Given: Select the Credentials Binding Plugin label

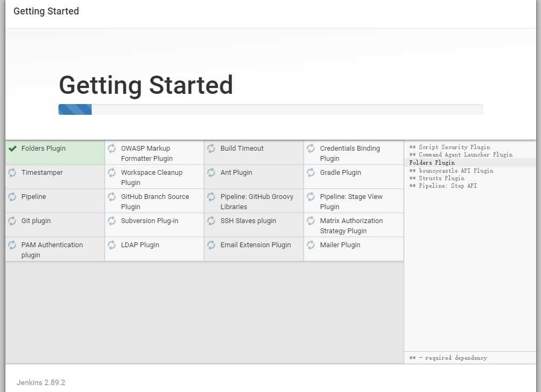Looking at the screenshot, I should pyautogui.click(x=350, y=153).
